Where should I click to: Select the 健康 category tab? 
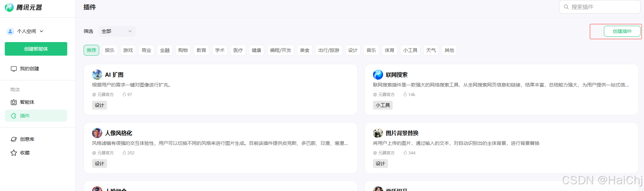[x=256, y=50]
